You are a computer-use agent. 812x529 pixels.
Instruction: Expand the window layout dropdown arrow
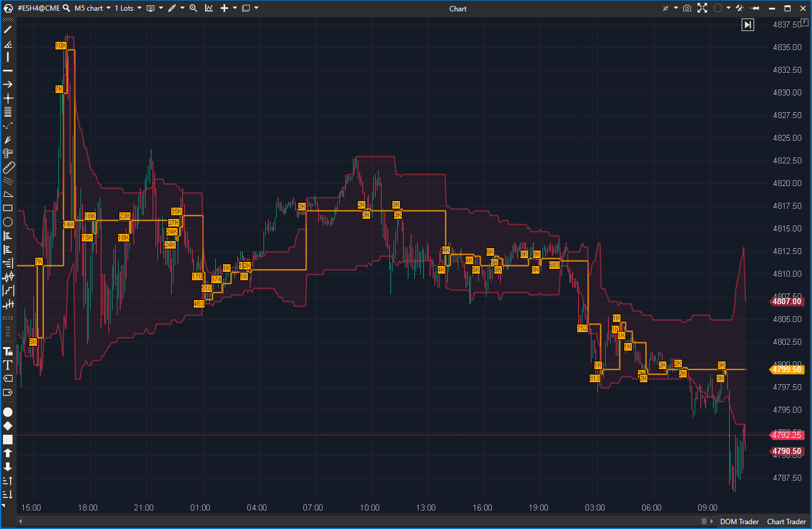point(256,8)
